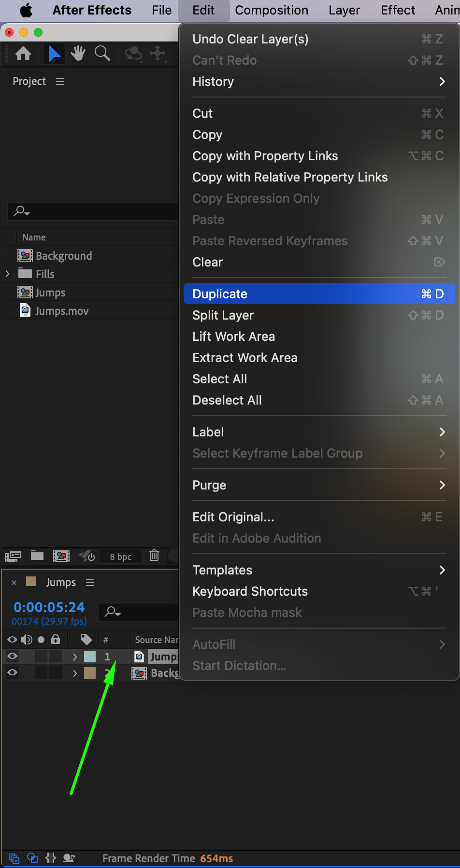Open the Project panel menu
460x868 pixels.
coord(60,82)
